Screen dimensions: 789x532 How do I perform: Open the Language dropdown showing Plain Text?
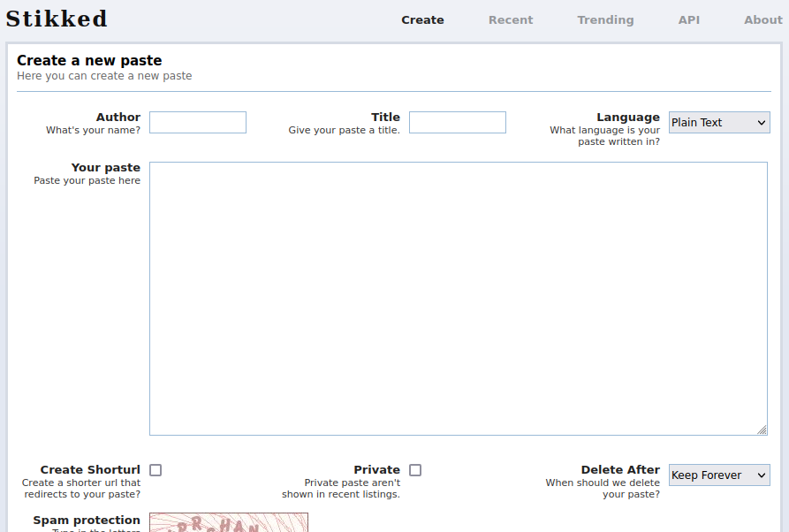pyautogui.click(x=718, y=122)
